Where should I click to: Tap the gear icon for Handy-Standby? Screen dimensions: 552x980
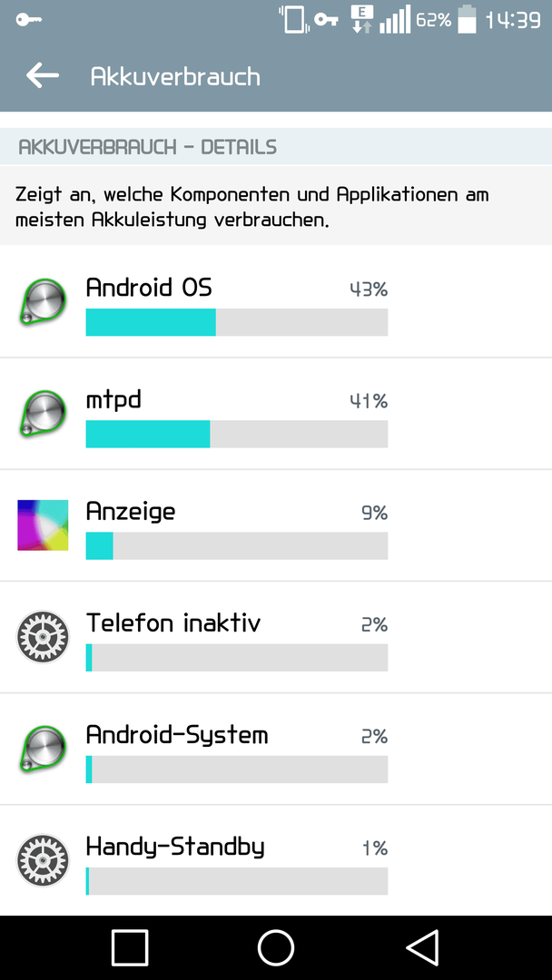pyautogui.click(x=43, y=860)
